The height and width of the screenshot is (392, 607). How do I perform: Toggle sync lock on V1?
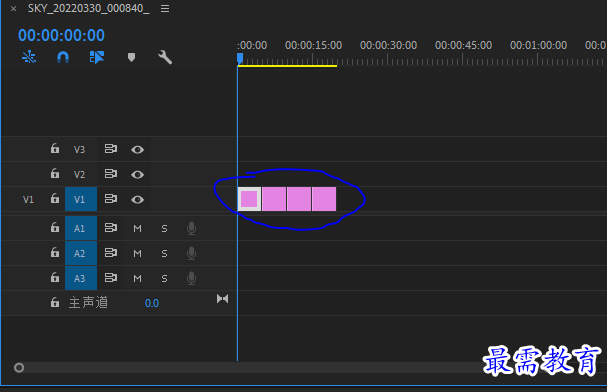111,199
